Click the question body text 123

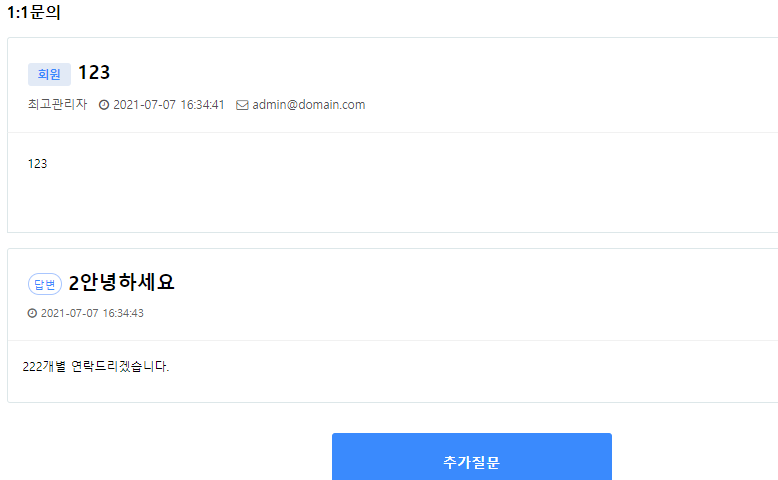point(37,164)
